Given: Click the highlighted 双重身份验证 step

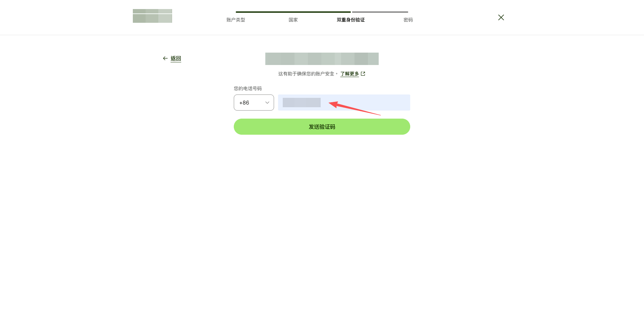Looking at the screenshot, I should [x=351, y=20].
